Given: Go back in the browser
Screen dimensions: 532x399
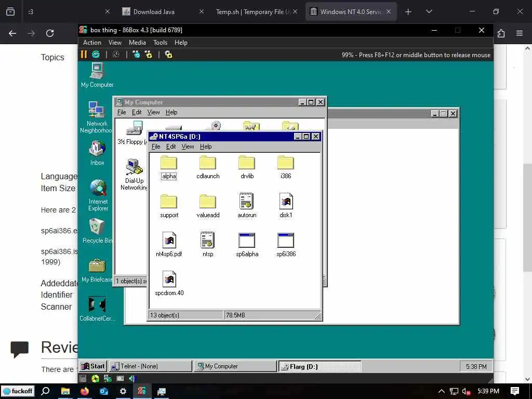Looking at the screenshot, I should [x=12, y=33].
